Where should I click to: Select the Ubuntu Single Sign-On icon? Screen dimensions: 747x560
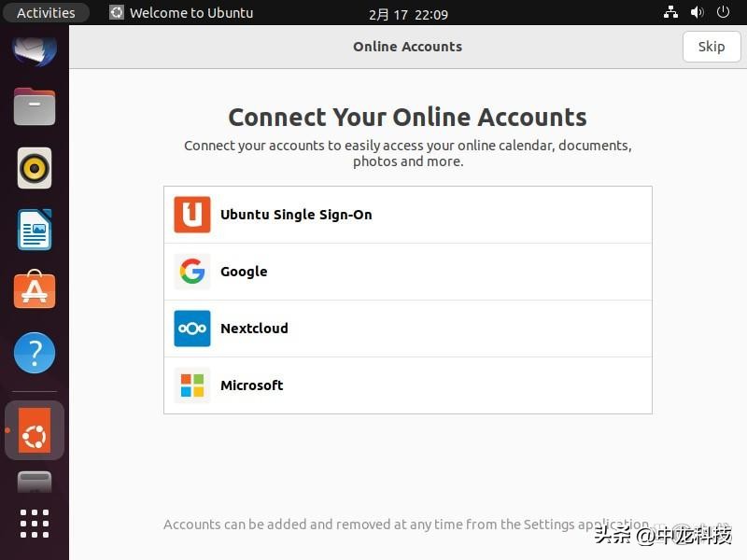(191, 215)
